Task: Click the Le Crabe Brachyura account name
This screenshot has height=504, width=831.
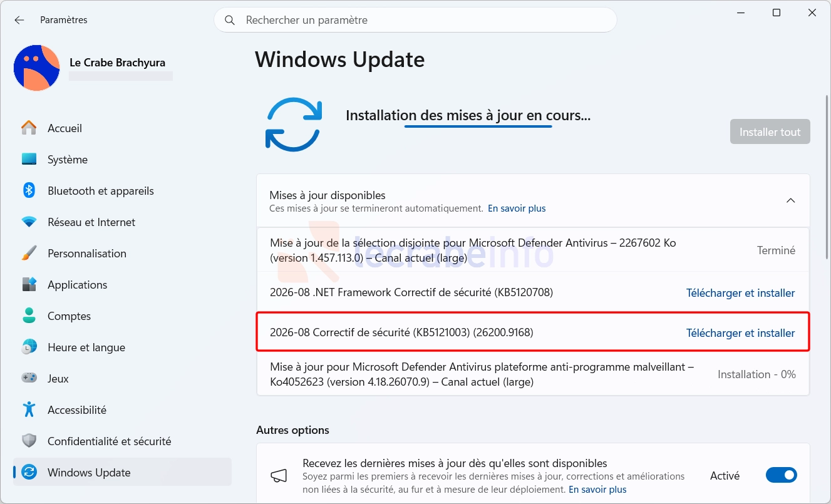Action: [117, 63]
